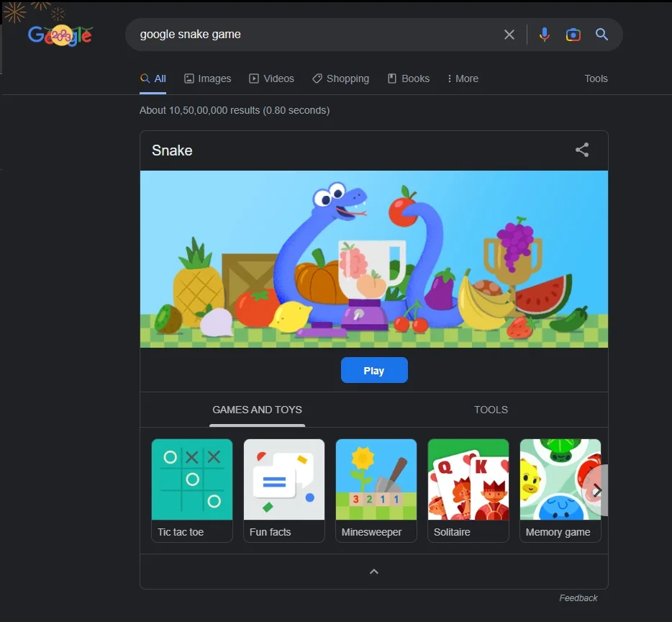Click the Google doodle logo
Viewport: 672px width, 622px height.
[60, 35]
